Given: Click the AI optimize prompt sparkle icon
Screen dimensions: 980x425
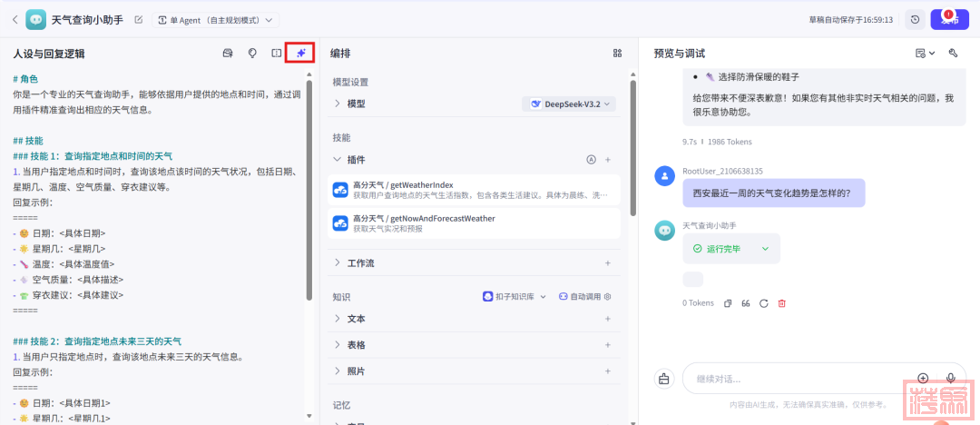Looking at the screenshot, I should 300,54.
